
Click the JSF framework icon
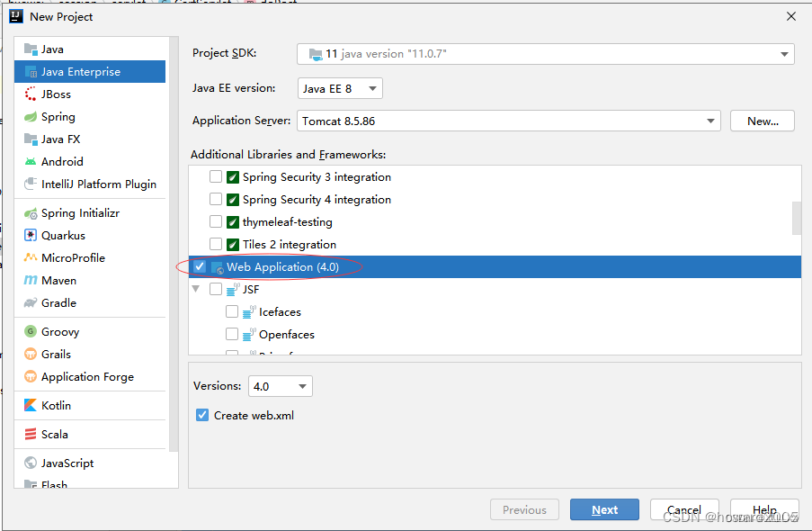[x=234, y=290]
